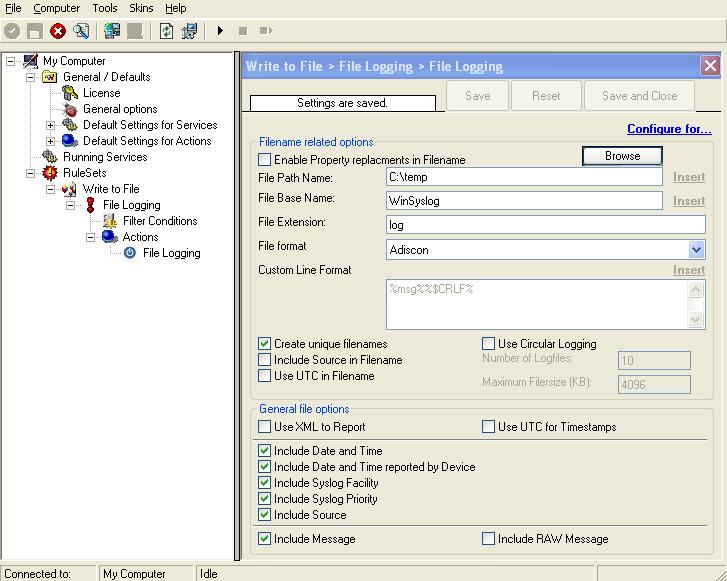Click the green checkmark confirm toolbar icon
The image size is (727, 581).
pyautogui.click(x=12, y=31)
